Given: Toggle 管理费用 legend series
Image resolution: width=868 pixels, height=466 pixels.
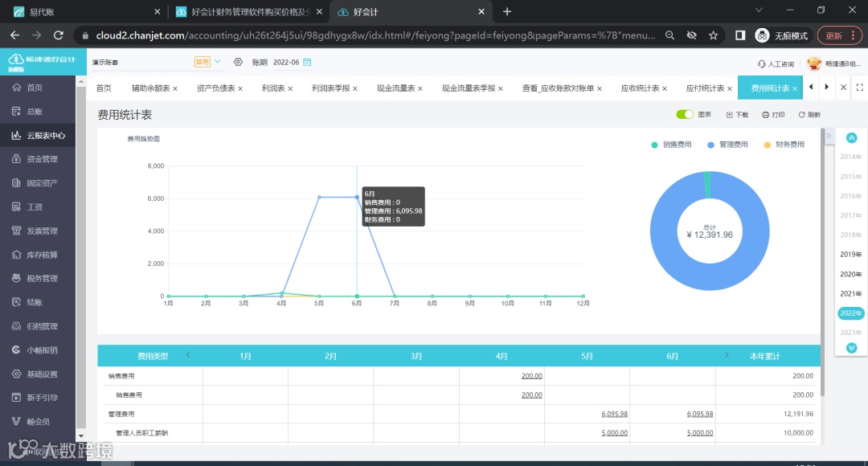Looking at the screenshot, I should (x=727, y=145).
